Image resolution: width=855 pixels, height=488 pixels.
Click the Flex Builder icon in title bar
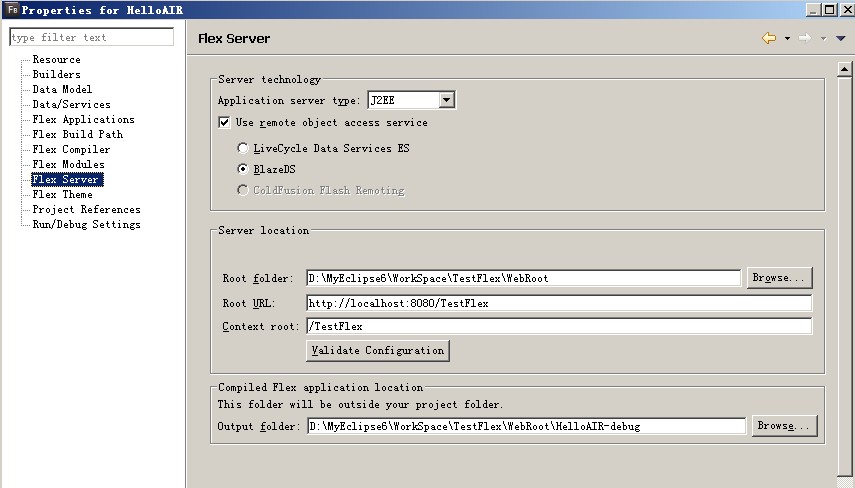tap(11, 9)
